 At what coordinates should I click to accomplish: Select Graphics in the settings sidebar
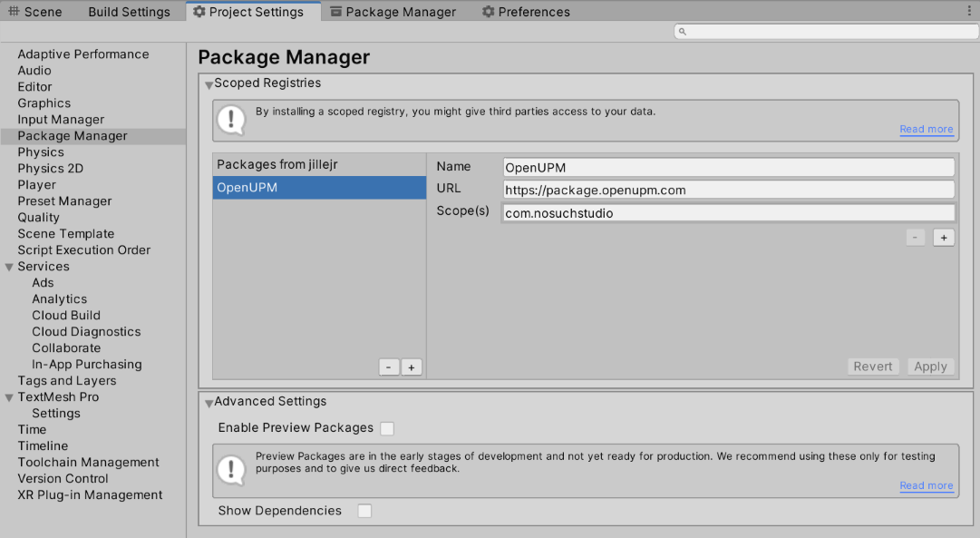[44, 103]
